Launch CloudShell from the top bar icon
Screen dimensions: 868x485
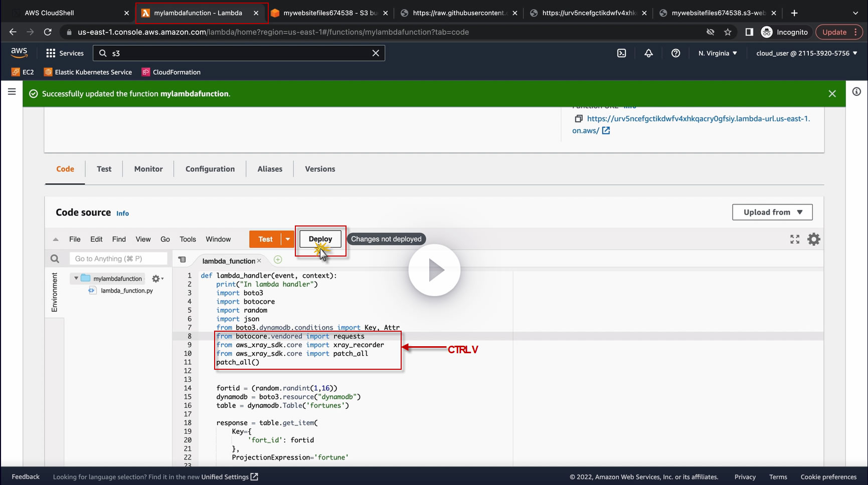(x=622, y=53)
